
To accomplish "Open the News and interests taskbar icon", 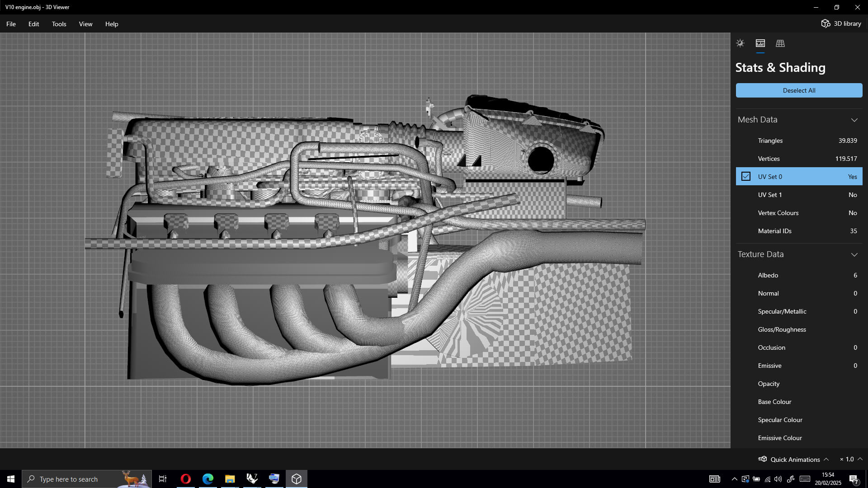I will pos(715,479).
